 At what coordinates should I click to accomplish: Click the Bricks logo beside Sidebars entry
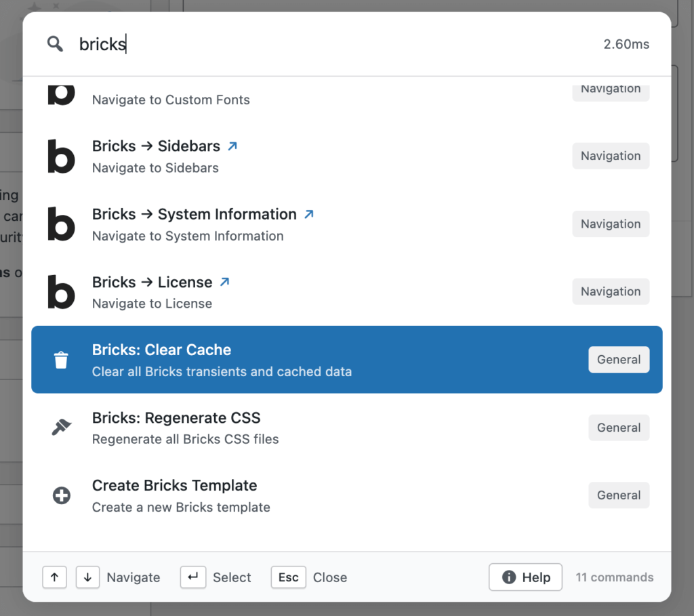(61, 157)
